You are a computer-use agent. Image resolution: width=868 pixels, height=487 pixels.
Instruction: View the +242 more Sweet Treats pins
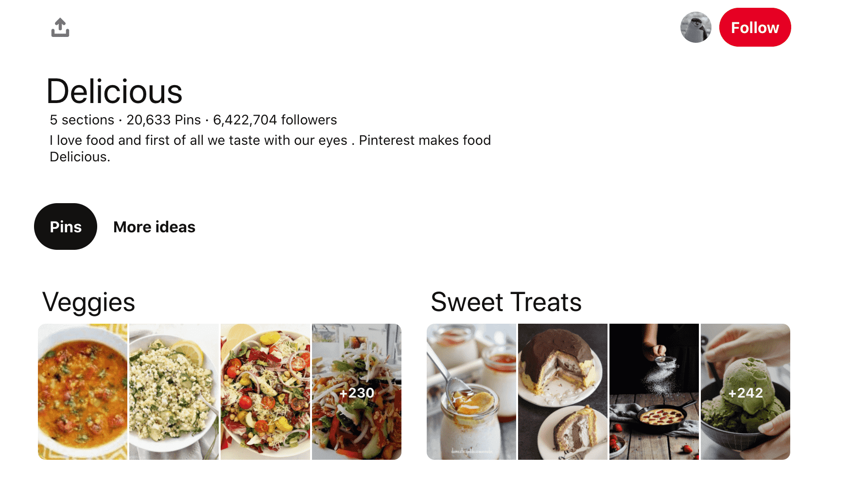click(x=746, y=392)
